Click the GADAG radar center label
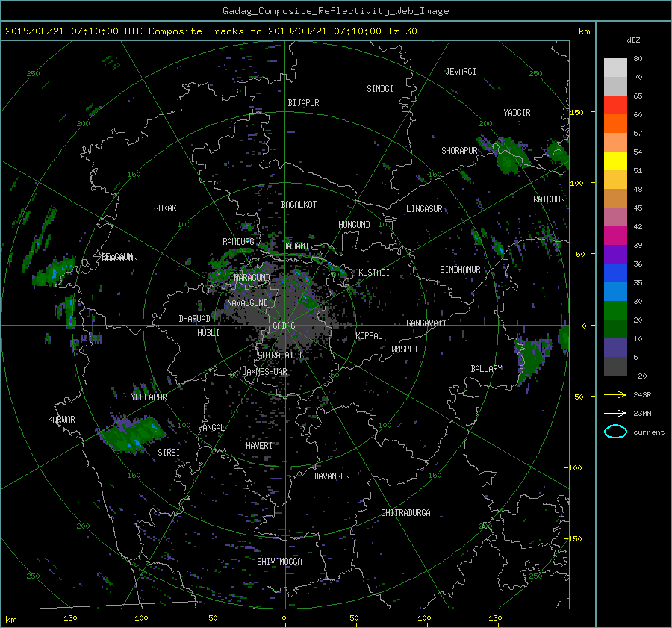The height and width of the screenshot is (628, 672). (x=284, y=326)
